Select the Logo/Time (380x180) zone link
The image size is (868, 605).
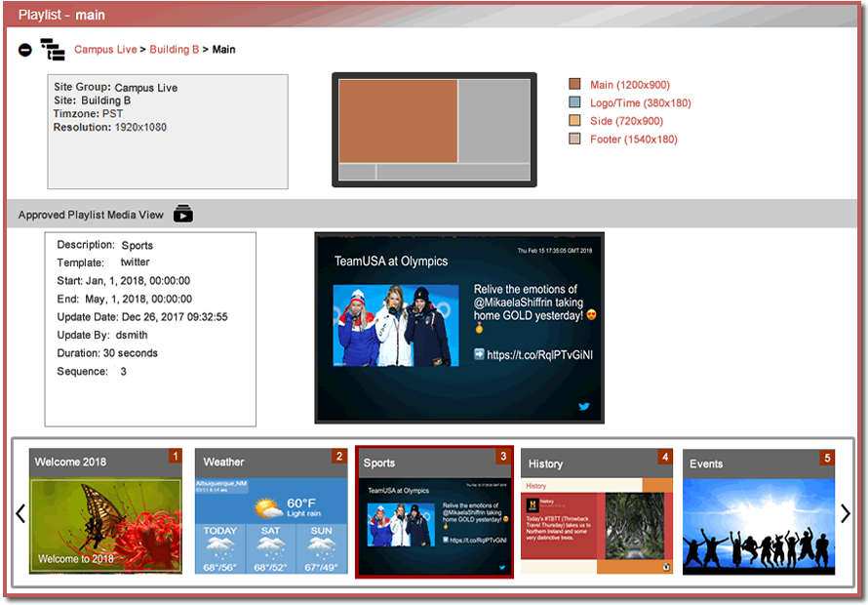click(641, 103)
